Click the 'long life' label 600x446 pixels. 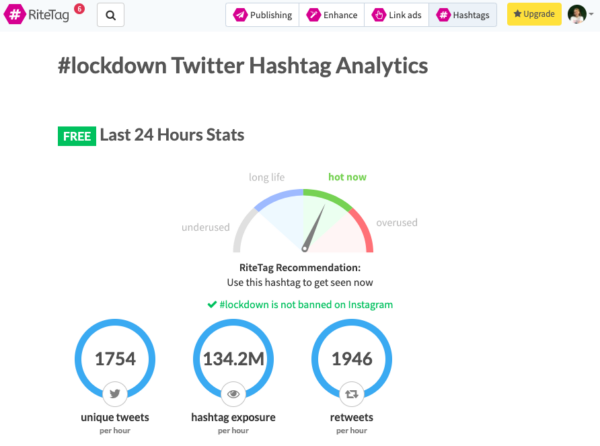267,177
